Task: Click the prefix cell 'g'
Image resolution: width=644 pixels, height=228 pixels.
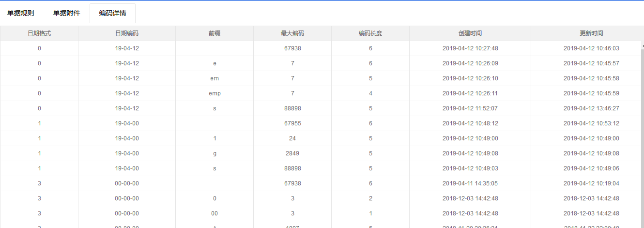Action: point(215,153)
